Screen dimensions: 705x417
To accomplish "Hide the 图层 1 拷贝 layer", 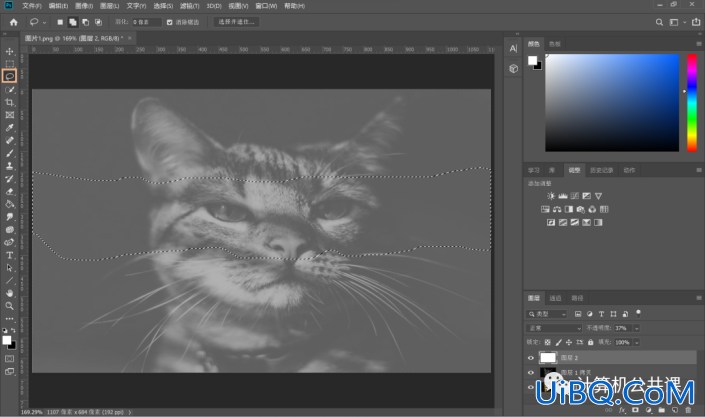I will click(531, 372).
